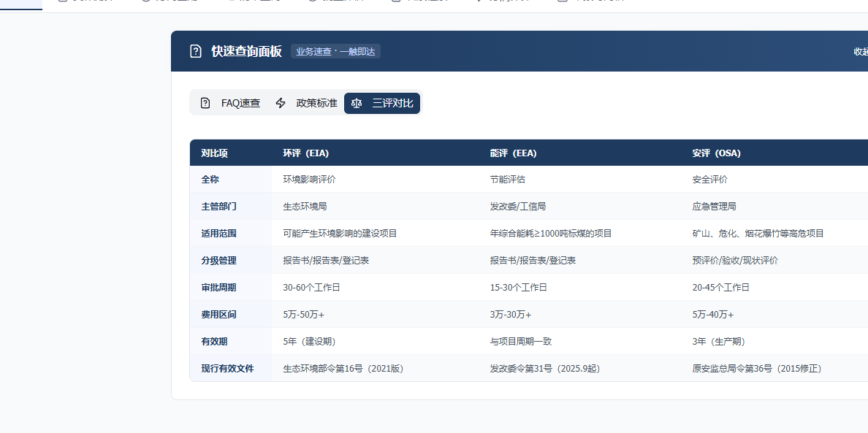Click the 应急管理局 cell
This screenshot has height=433, width=868.
(x=714, y=206)
